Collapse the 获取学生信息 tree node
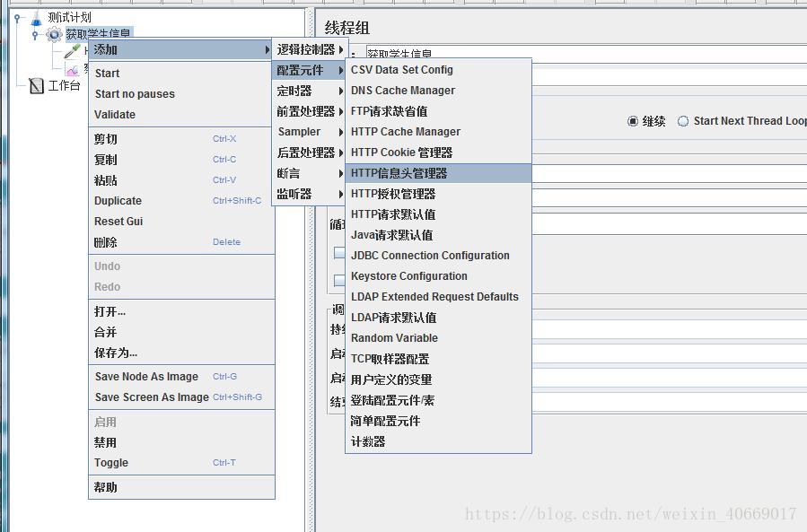This screenshot has height=532, width=807. tap(35, 35)
